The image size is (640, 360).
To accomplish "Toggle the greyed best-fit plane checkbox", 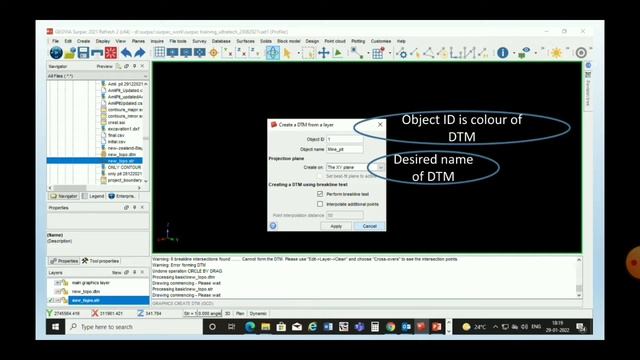I will click(x=320, y=176).
